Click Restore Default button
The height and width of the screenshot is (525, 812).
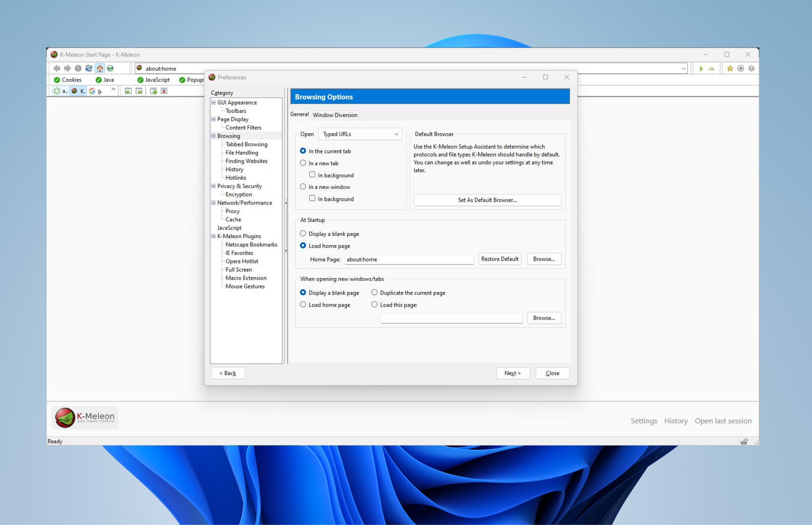[x=500, y=259]
